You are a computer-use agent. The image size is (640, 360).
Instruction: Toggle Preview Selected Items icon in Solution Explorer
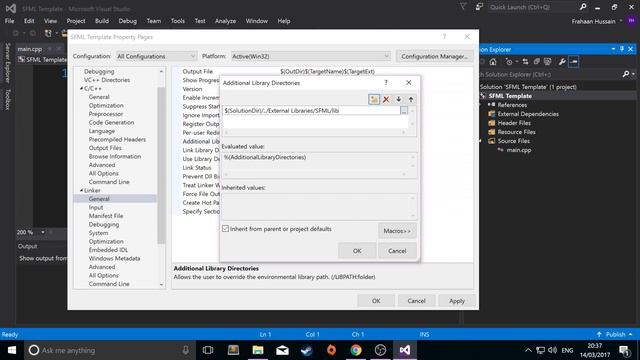[573, 62]
